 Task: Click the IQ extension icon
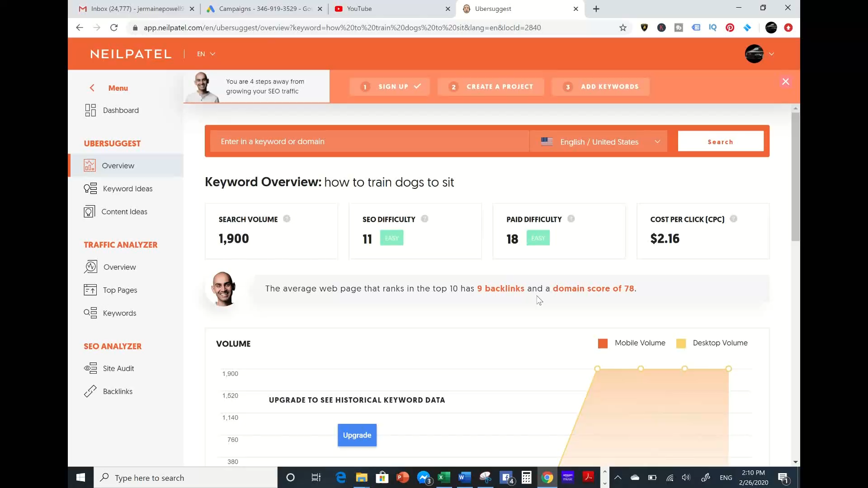[712, 28]
